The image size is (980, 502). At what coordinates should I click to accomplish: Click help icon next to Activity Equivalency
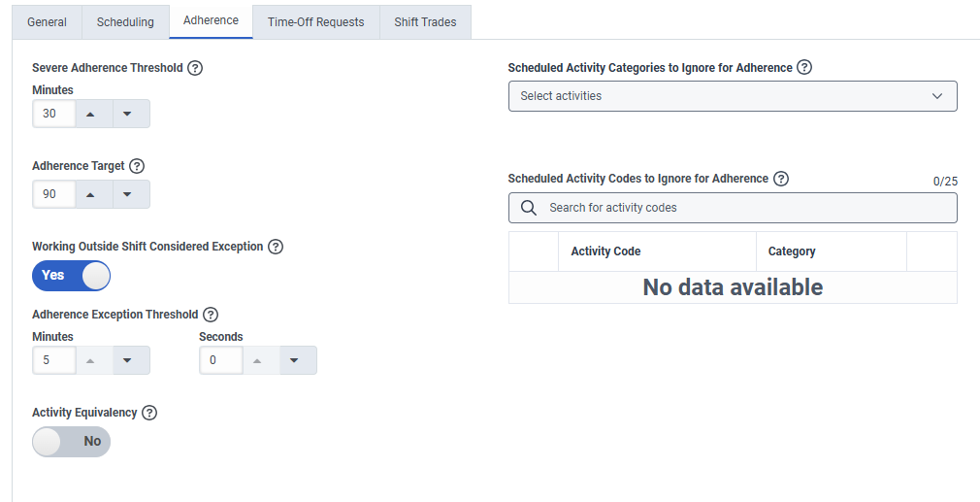149,413
